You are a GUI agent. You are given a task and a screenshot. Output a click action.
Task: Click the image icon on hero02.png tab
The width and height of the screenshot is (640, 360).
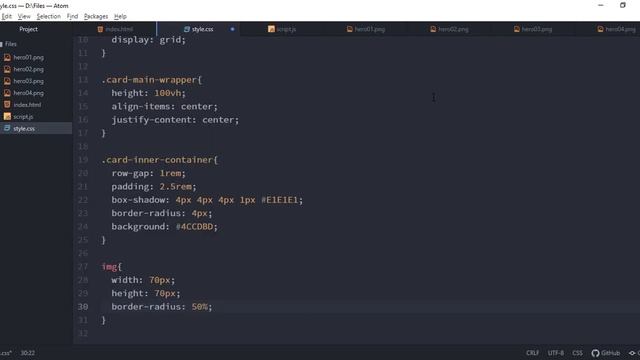click(433, 29)
